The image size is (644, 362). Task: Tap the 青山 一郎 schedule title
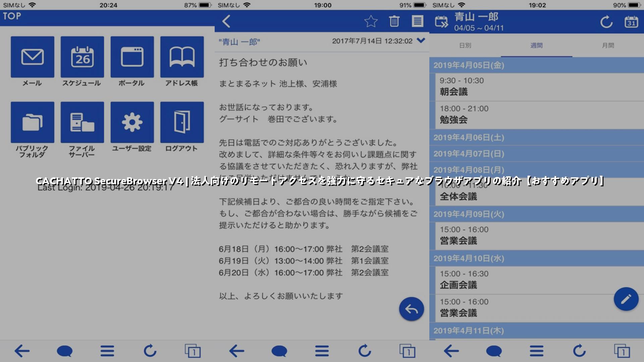pos(476,16)
